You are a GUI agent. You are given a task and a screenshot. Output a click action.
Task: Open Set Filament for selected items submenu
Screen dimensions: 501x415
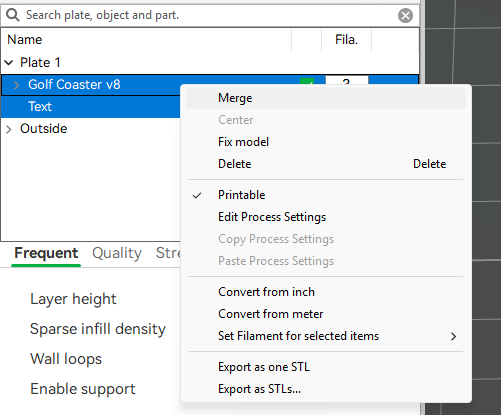pos(326,336)
